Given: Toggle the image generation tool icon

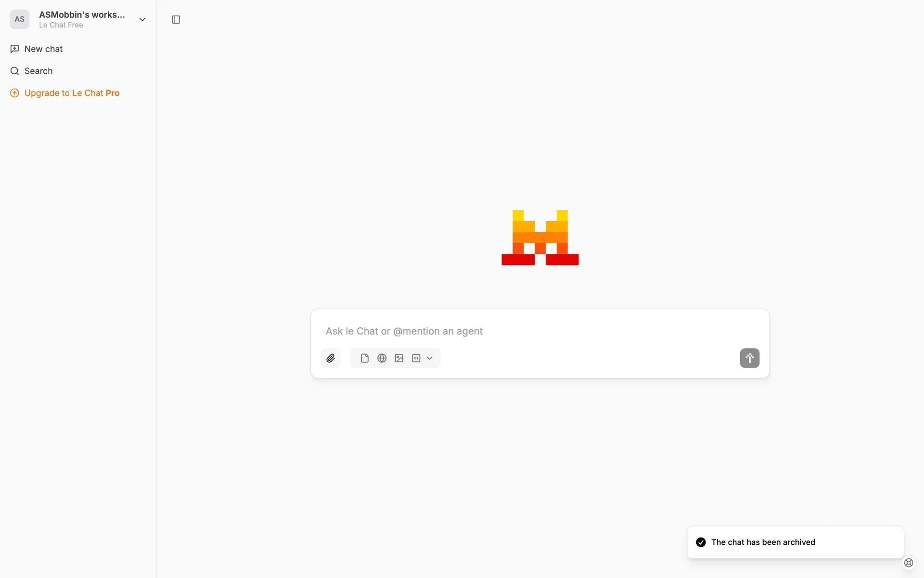Looking at the screenshot, I should pyautogui.click(x=399, y=358).
